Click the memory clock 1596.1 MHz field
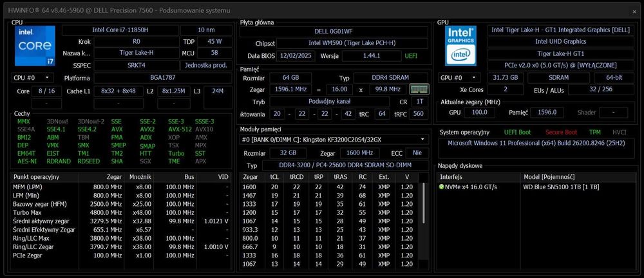This screenshot has height=278, width=644. 290,89
